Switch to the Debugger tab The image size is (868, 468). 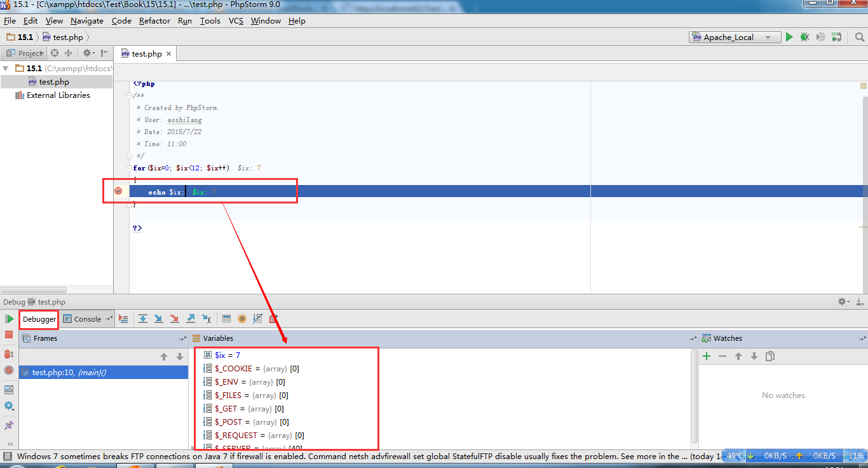pyautogui.click(x=39, y=319)
